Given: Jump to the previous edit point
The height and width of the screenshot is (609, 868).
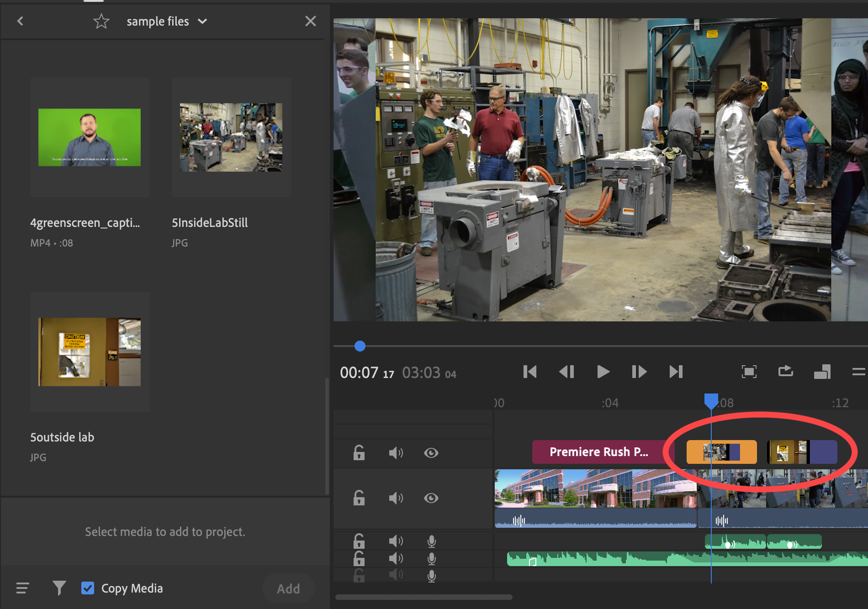Looking at the screenshot, I should [x=530, y=372].
